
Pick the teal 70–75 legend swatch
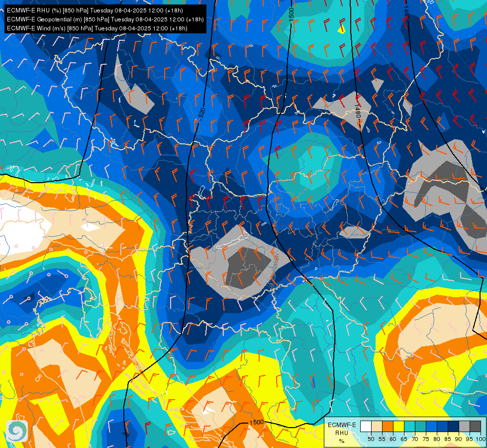tap(420, 426)
